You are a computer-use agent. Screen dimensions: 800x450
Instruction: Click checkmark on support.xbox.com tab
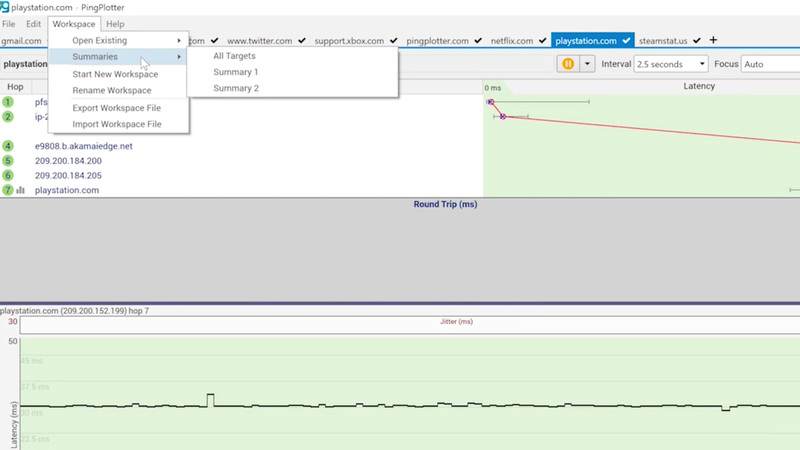(x=393, y=40)
